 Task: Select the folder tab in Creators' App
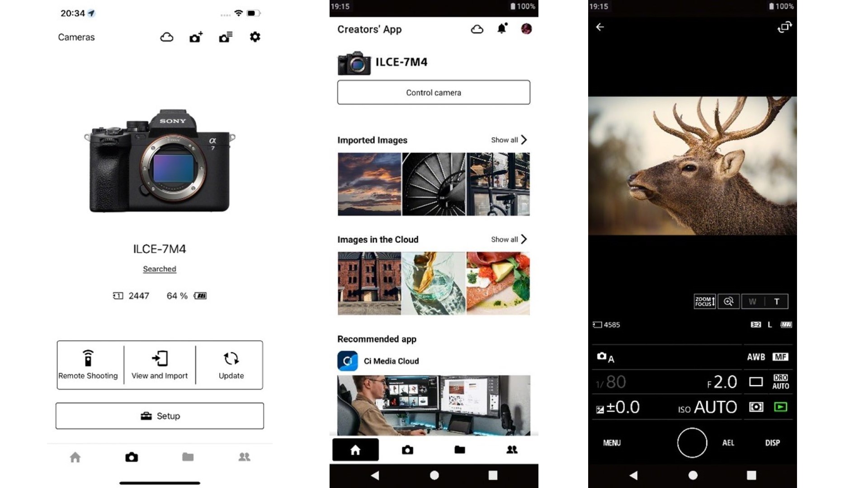[460, 450]
